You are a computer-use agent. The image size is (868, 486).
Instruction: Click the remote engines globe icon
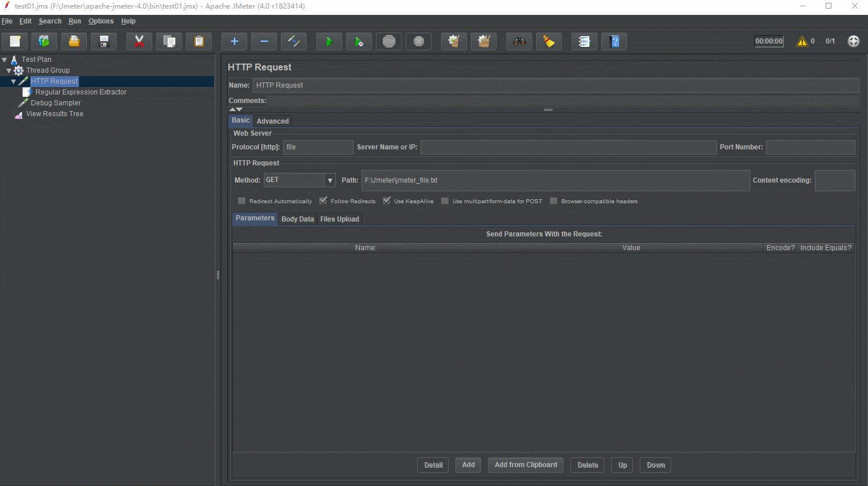coord(853,41)
